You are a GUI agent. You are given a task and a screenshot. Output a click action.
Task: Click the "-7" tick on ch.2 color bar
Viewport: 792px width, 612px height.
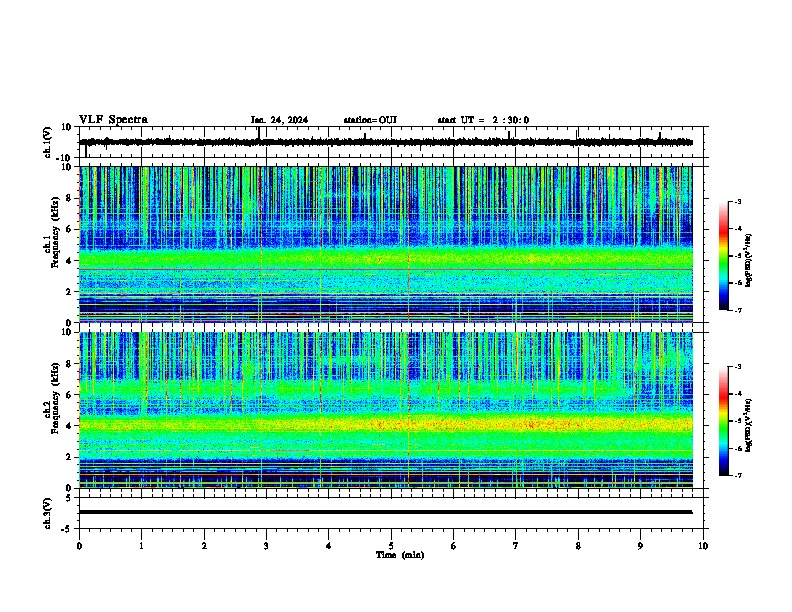coord(737,475)
